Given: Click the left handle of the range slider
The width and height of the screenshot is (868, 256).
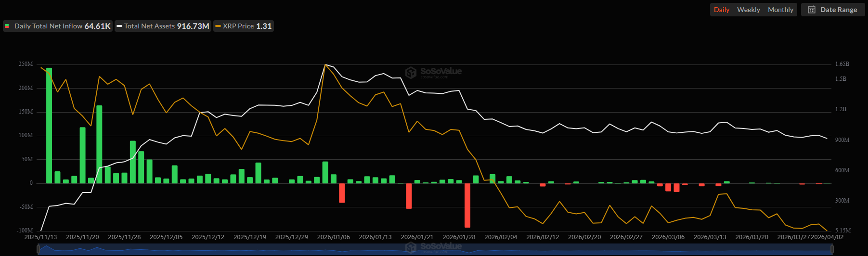Looking at the screenshot, I should tap(39, 249).
